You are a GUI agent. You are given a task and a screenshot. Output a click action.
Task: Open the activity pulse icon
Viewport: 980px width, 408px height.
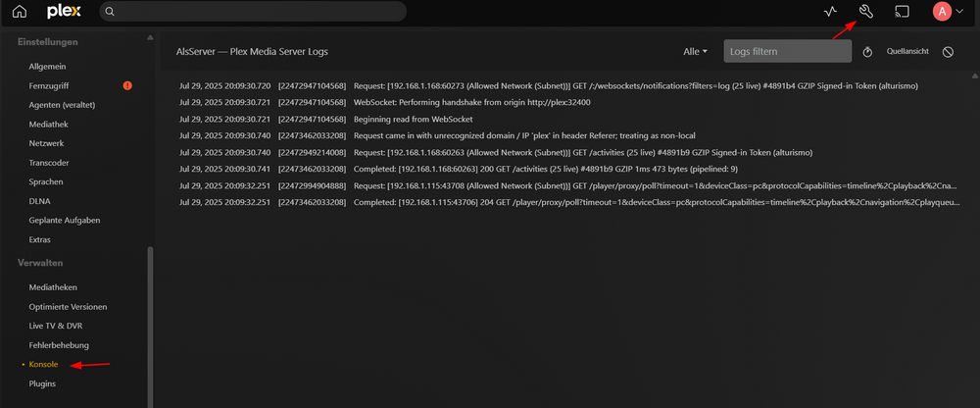tap(830, 11)
